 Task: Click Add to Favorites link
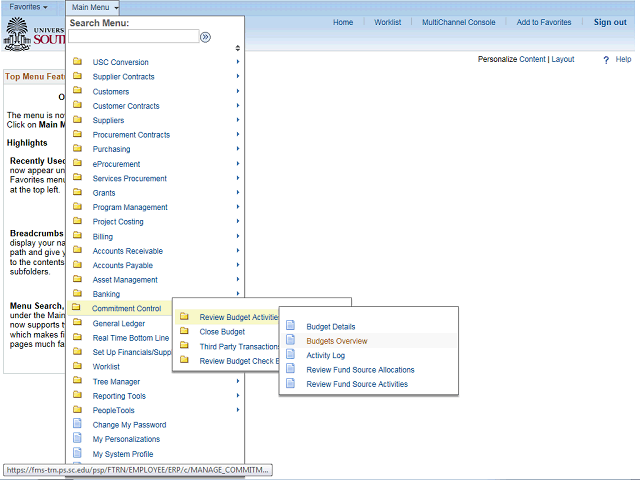(544, 22)
